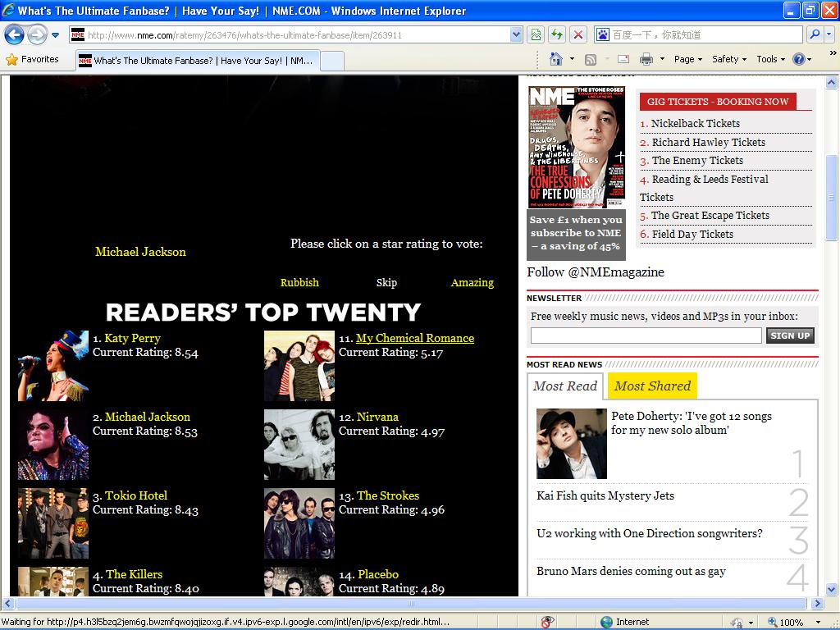Screen dimensions: 840x630
Task: Click the search magnifier button
Action: tap(814, 34)
